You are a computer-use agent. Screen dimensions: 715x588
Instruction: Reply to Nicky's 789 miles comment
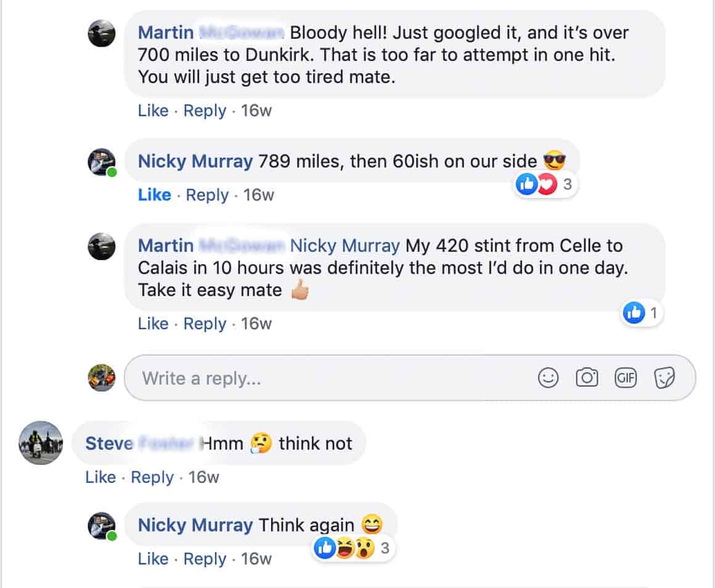pos(207,195)
